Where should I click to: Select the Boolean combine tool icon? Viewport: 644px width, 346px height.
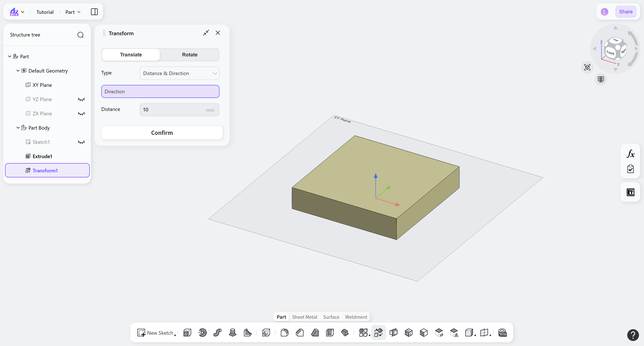[393, 333]
